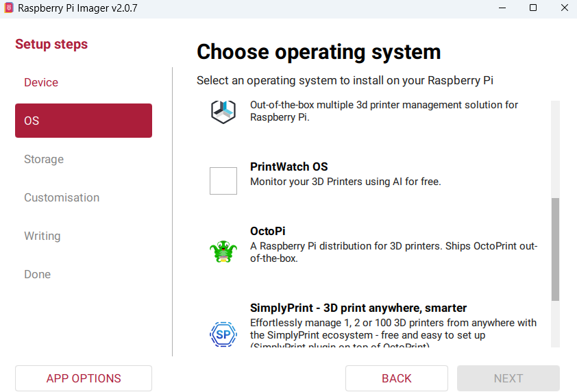Open APP OPTIONS
Screen dimensions: 577x392
tap(83, 378)
